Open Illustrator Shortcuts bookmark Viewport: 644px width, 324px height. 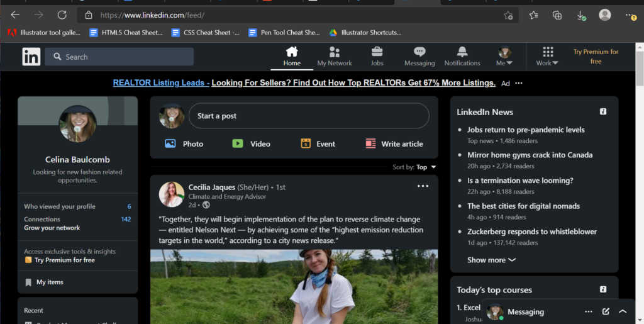pyautogui.click(x=365, y=33)
